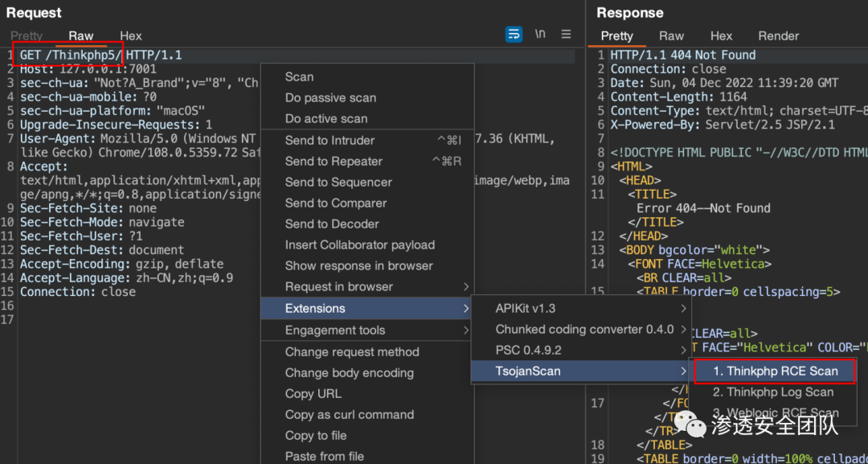Open the Render tab in Response
This screenshot has height=464, width=868.
(778, 36)
